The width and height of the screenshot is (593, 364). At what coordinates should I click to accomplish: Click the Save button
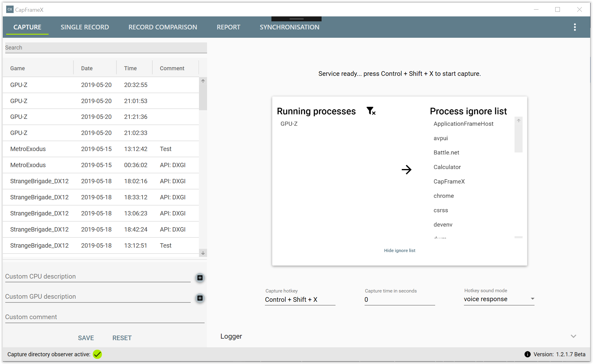(86, 338)
